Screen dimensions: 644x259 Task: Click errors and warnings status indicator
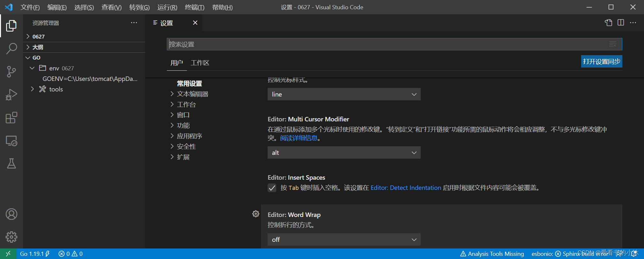coord(70,254)
